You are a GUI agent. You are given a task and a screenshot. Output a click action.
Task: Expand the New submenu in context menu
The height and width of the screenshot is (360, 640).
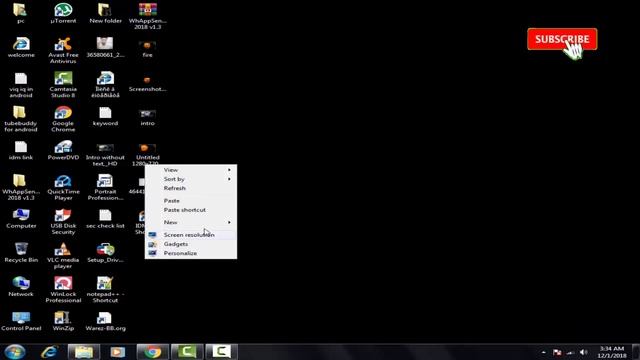(191, 222)
